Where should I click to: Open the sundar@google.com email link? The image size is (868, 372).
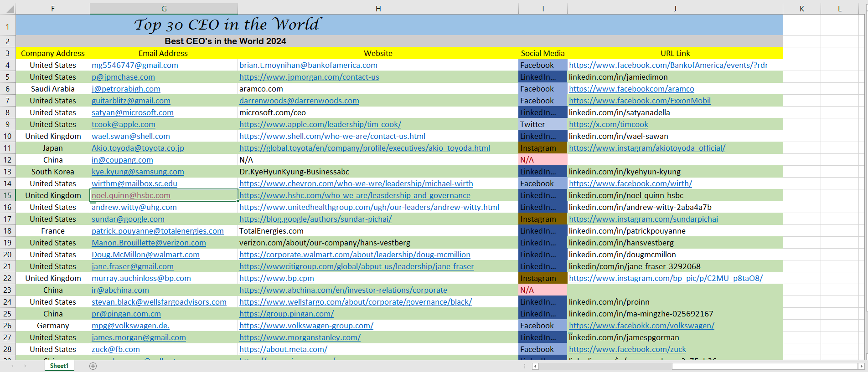coord(128,219)
